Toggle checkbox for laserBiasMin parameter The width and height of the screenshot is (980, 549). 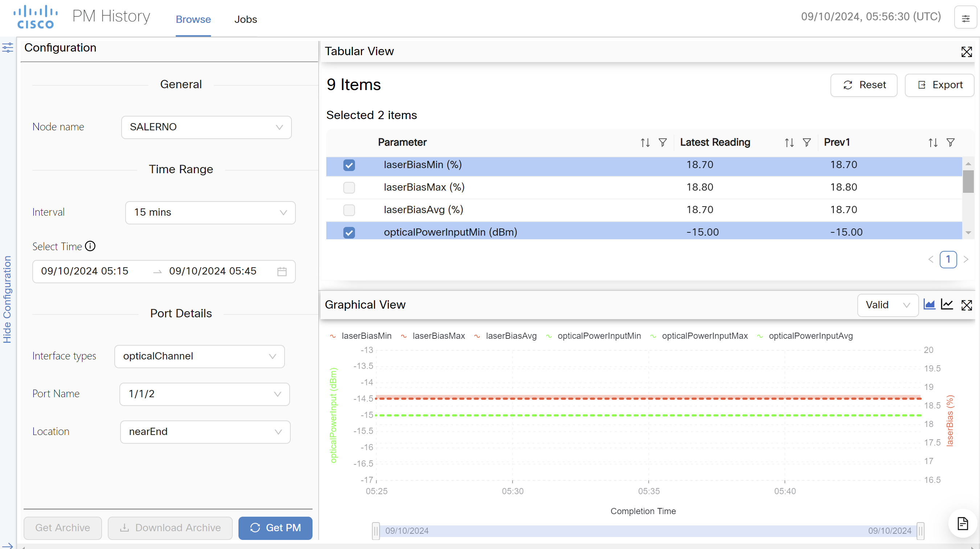350,164
